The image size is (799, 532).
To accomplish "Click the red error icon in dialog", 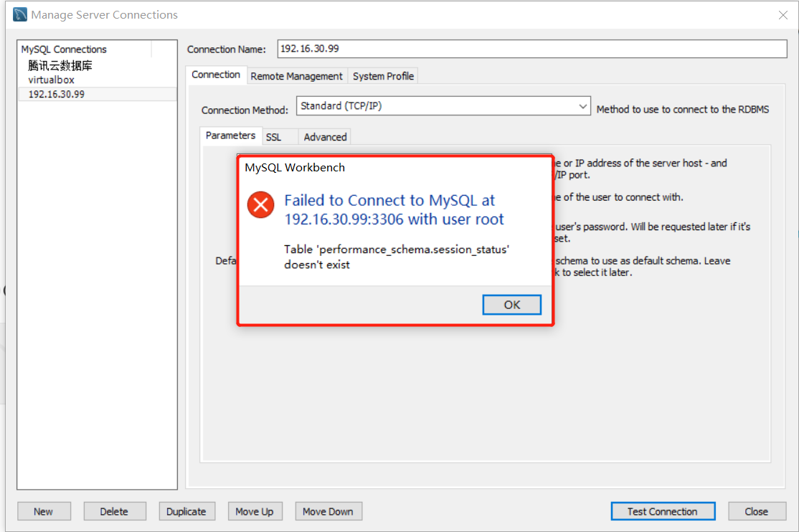I will pyautogui.click(x=260, y=205).
